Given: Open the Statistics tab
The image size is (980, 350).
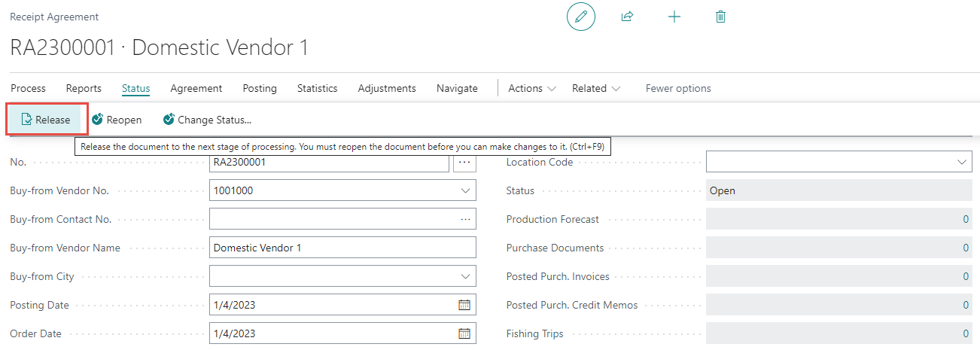Looking at the screenshot, I should coord(317,88).
